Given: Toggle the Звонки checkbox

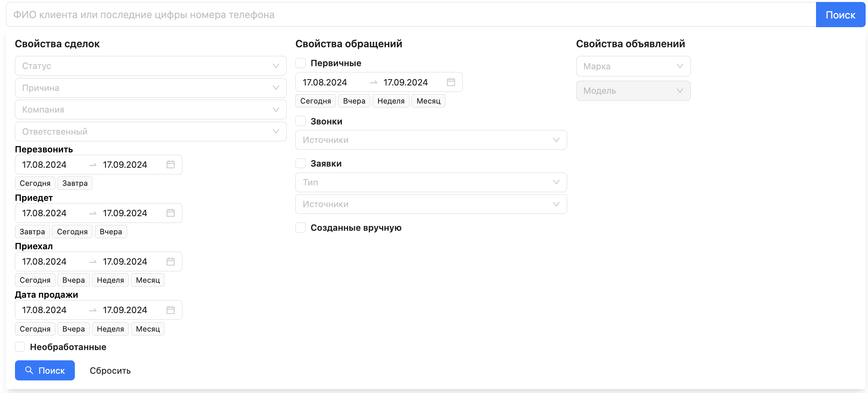Looking at the screenshot, I should click(x=300, y=121).
